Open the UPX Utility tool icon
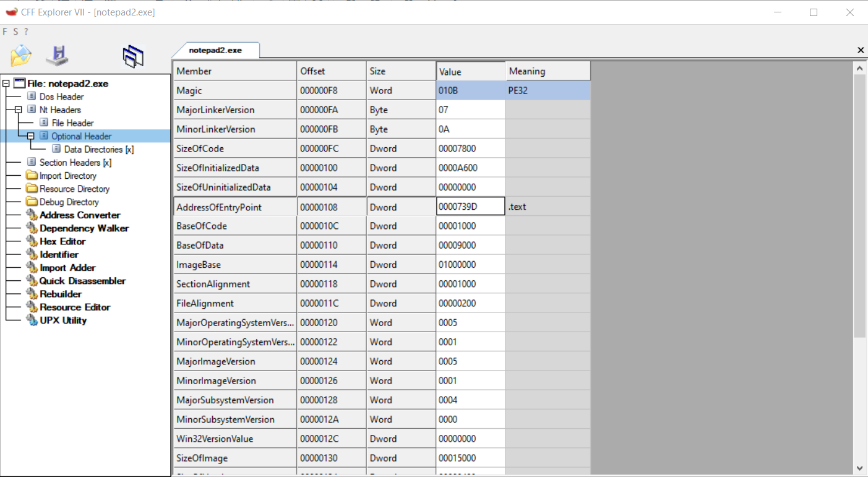This screenshot has width=868, height=477. 32,320
